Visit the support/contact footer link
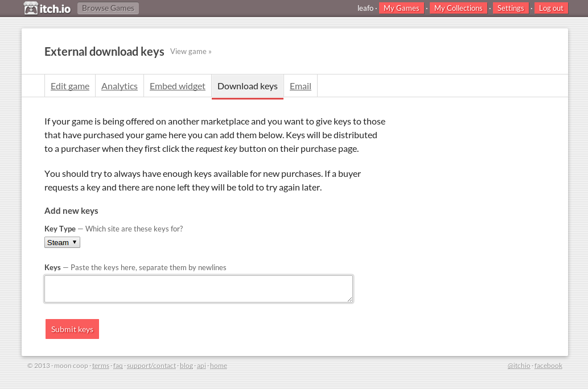 [x=151, y=366]
